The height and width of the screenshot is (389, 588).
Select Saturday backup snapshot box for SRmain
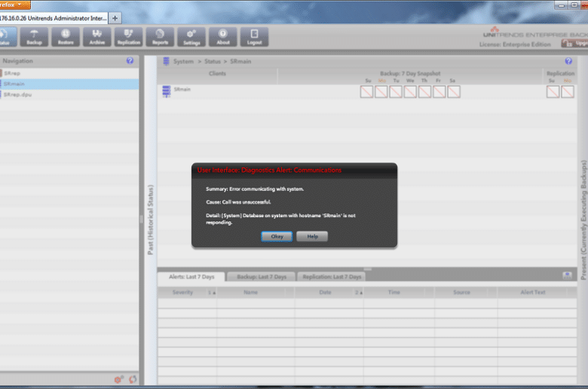tap(454, 92)
